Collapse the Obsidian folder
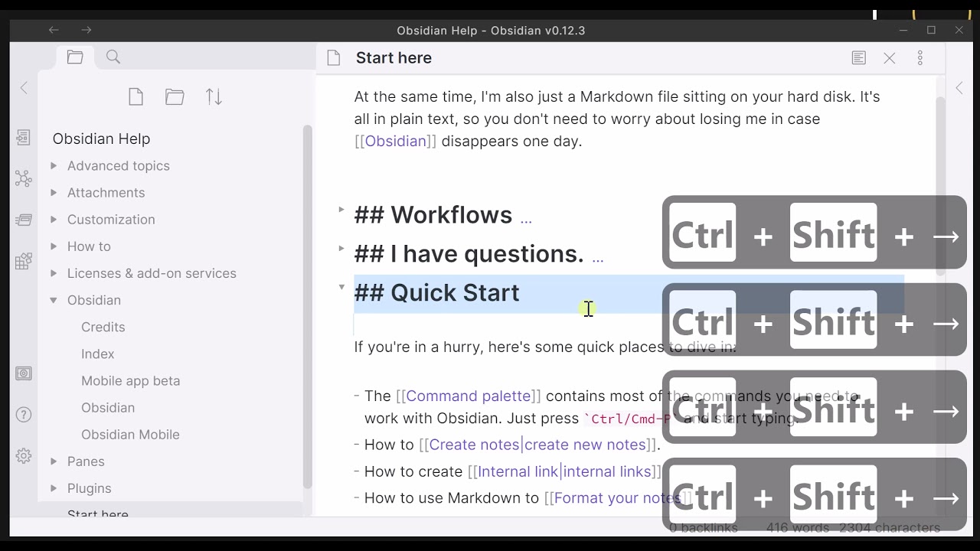Screen dimensions: 980x551 (x=54, y=301)
